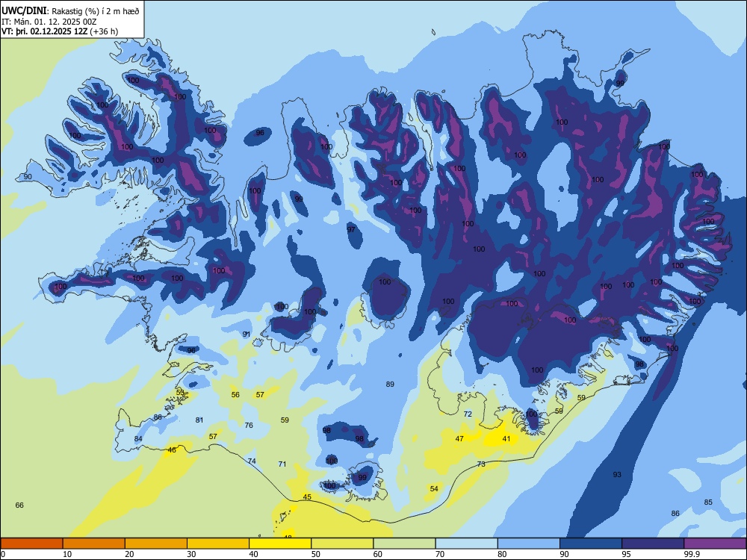Click the legend tick label 80
The width and height of the screenshot is (747, 560).
tap(502, 554)
